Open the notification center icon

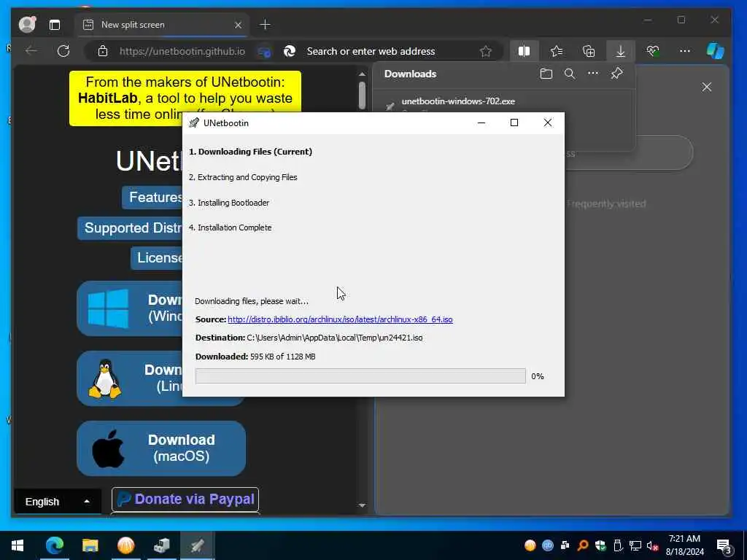[x=724, y=545]
